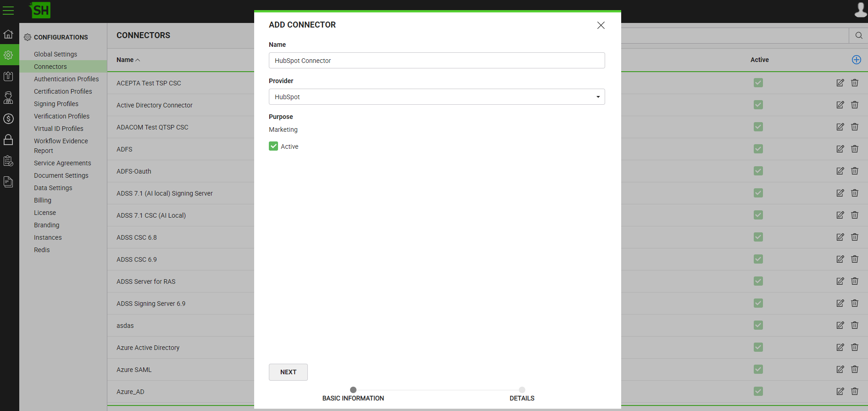The width and height of the screenshot is (868, 411).
Task: Edit the ADACOM Test QTSP CSC row
Action: pyautogui.click(x=840, y=127)
